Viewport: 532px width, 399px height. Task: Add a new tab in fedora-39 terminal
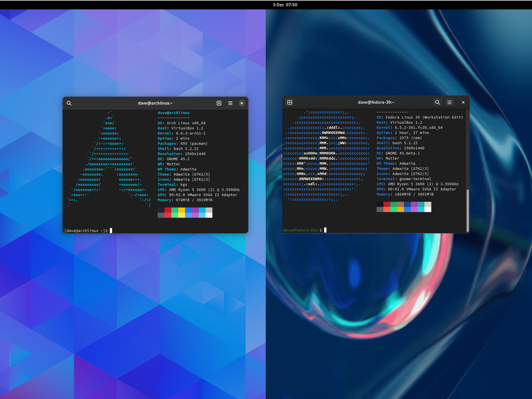pos(290,102)
